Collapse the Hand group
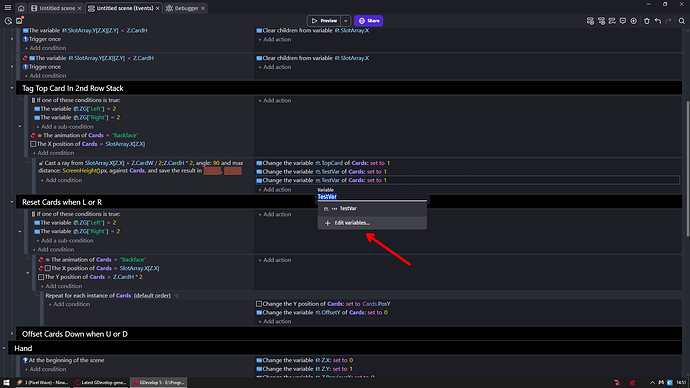690x388 pixels. point(4,348)
